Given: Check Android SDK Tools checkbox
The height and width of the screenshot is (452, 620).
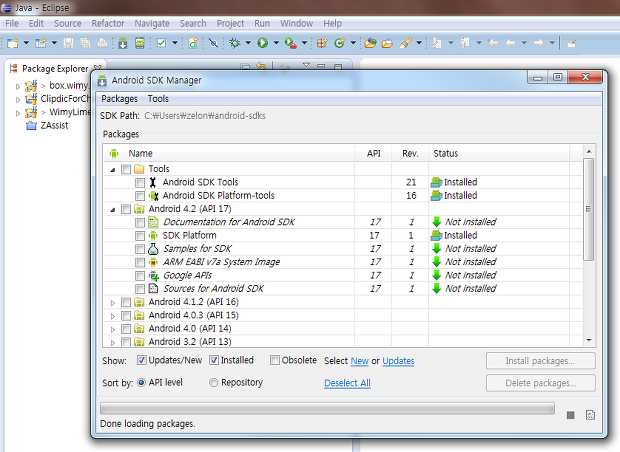Looking at the screenshot, I should pos(140,183).
